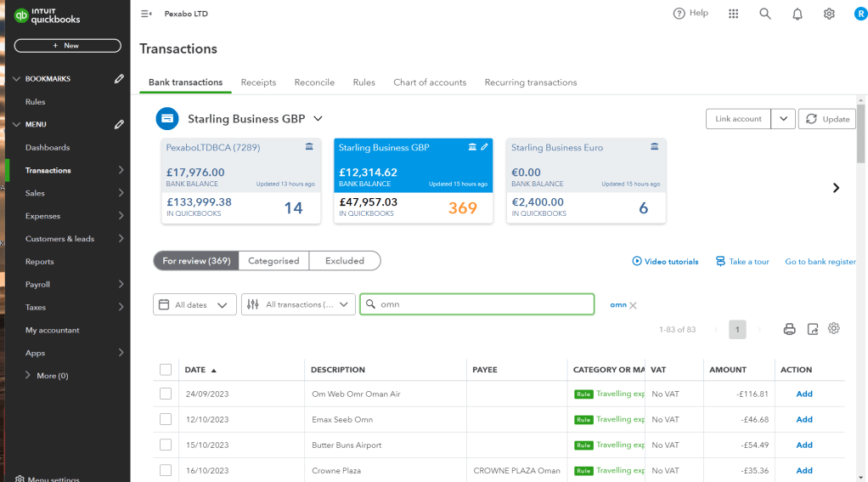Show next account cards arrow
The width and height of the screenshot is (868, 482).
pos(836,188)
